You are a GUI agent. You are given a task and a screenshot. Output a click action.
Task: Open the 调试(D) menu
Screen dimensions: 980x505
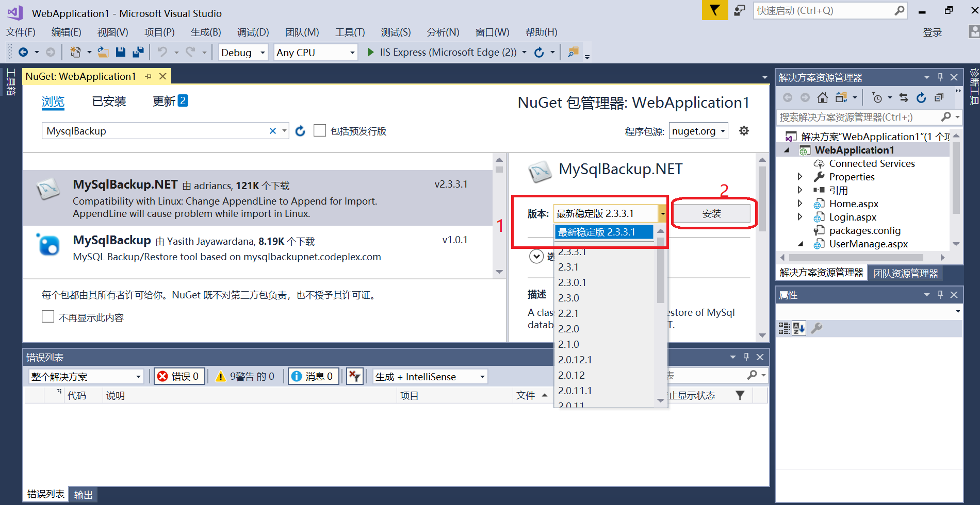click(x=253, y=32)
